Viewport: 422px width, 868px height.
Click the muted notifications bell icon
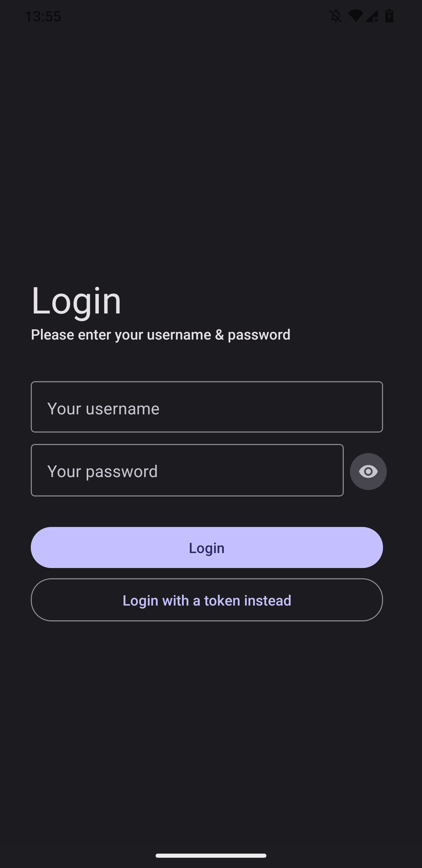coord(336,16)
